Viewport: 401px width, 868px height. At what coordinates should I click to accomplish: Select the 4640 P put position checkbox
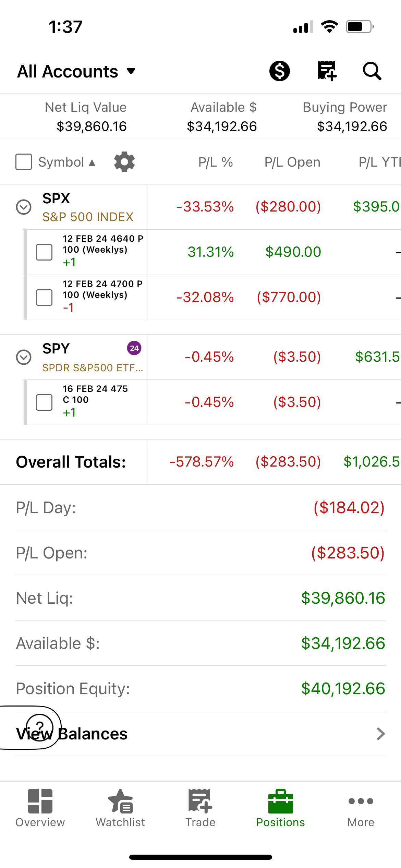[x=44, y=252]
